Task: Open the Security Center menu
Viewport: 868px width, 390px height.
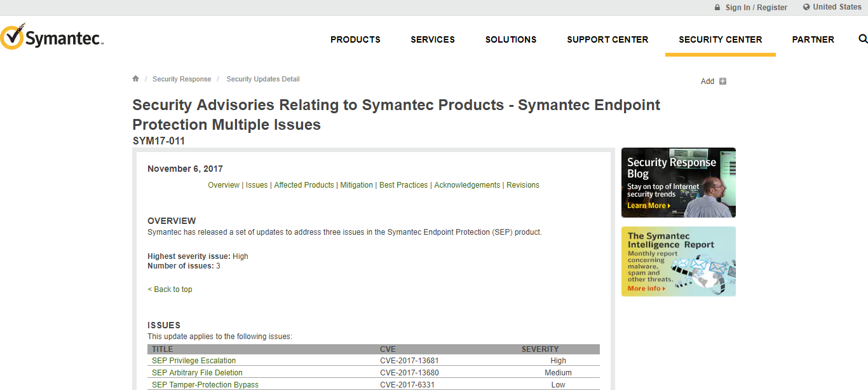Action: click(721, 39)
